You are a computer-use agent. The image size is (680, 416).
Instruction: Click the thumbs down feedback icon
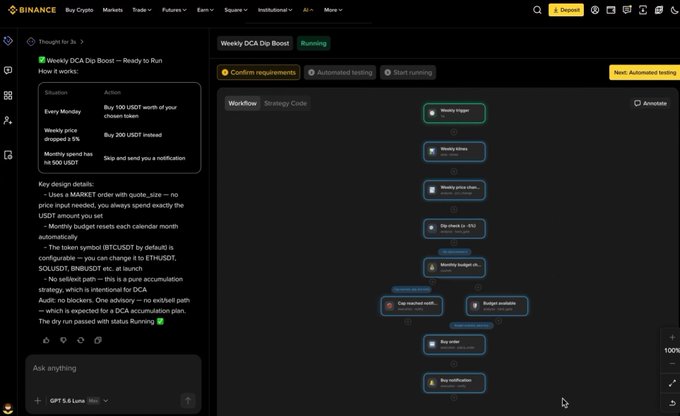click(63, 341)
